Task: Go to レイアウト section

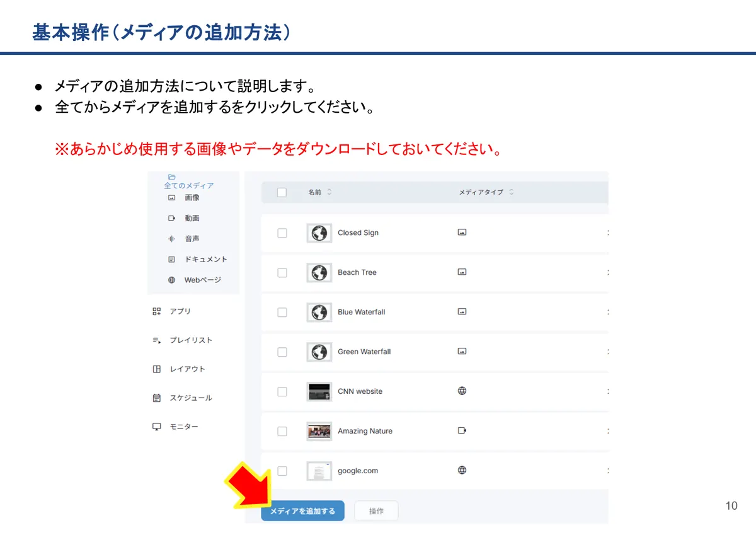Action: click(188, 369)
